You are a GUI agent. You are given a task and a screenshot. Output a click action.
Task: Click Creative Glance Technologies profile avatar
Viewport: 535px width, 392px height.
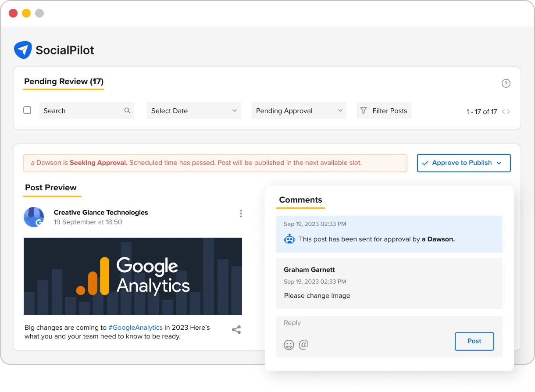point(34,217)
